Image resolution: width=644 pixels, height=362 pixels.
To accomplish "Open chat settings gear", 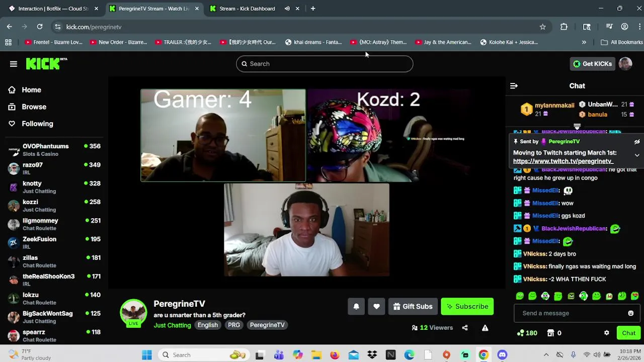I will tap(606, 333).
